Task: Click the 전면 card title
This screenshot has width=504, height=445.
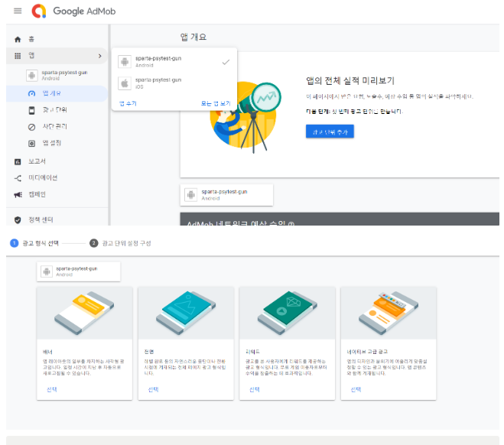Action: 149,352
